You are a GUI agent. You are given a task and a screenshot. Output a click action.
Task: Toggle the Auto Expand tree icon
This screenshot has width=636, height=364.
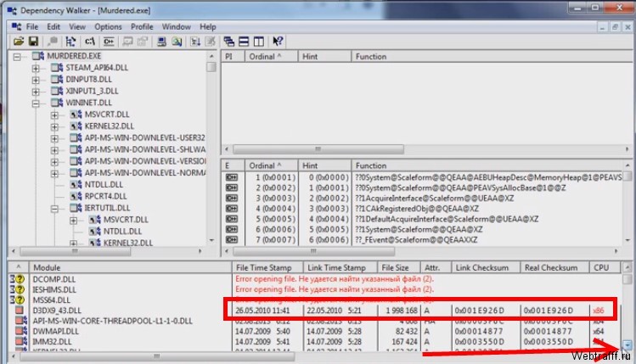(70, 42)
